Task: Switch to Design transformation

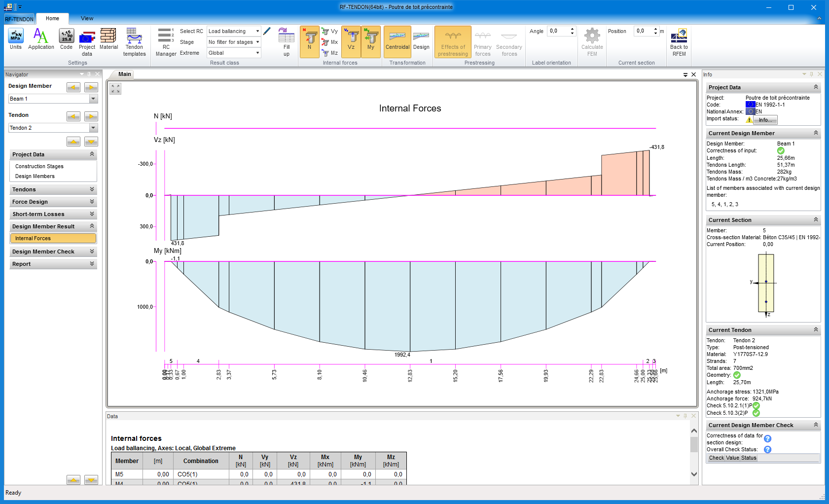Action: click(421, 42)
